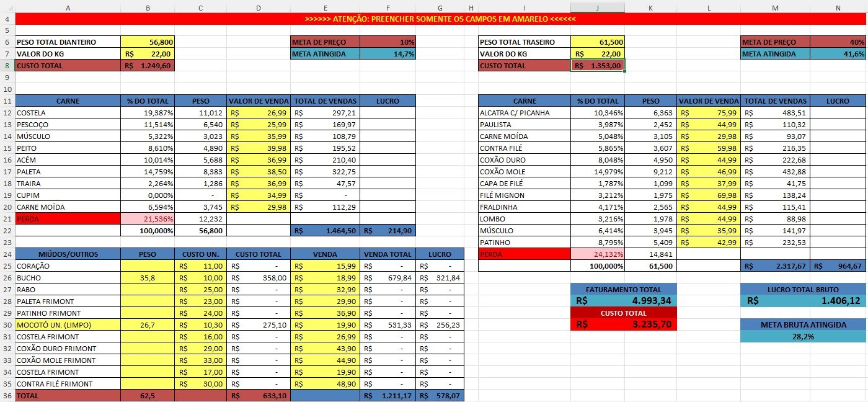Viewport: 868px width, 402px height.
Task: Select the BUCHO weight cell 35,8
Action: pyautogui.click(x=148, y=278)
